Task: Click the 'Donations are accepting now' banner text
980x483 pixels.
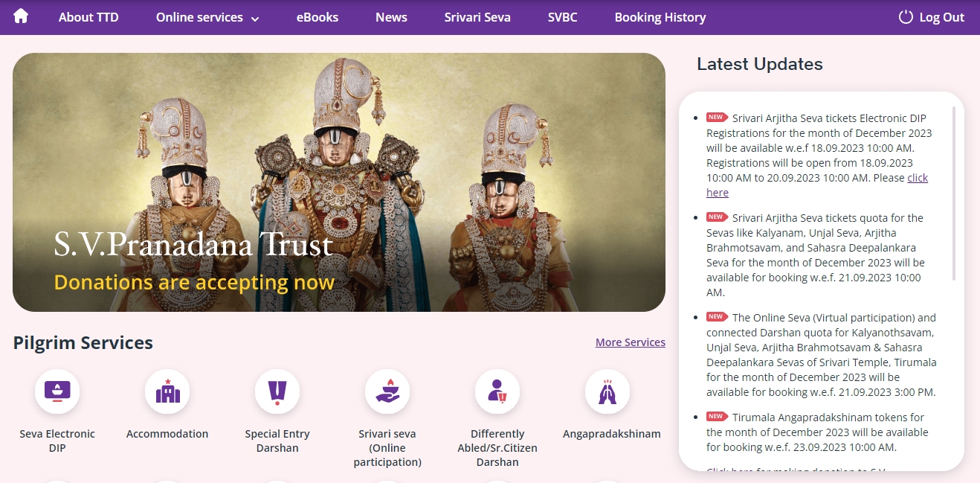Action: click(x=194, y=283)
